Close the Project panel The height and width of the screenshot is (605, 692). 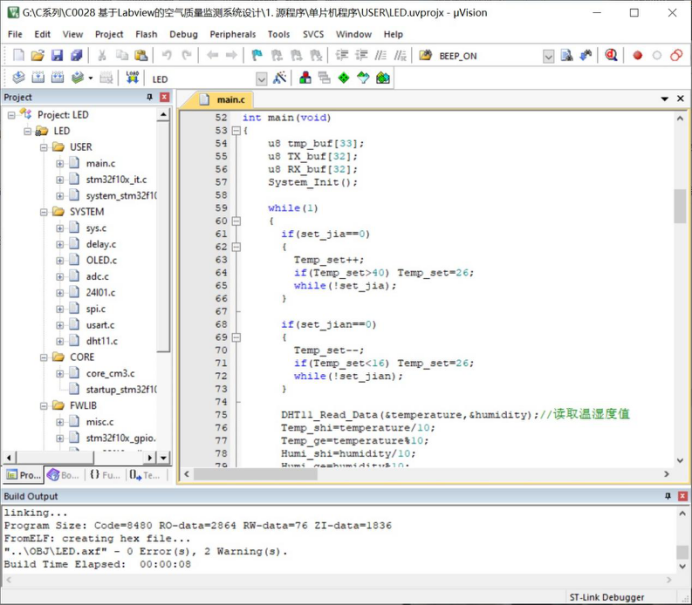[x=164, y=97]
